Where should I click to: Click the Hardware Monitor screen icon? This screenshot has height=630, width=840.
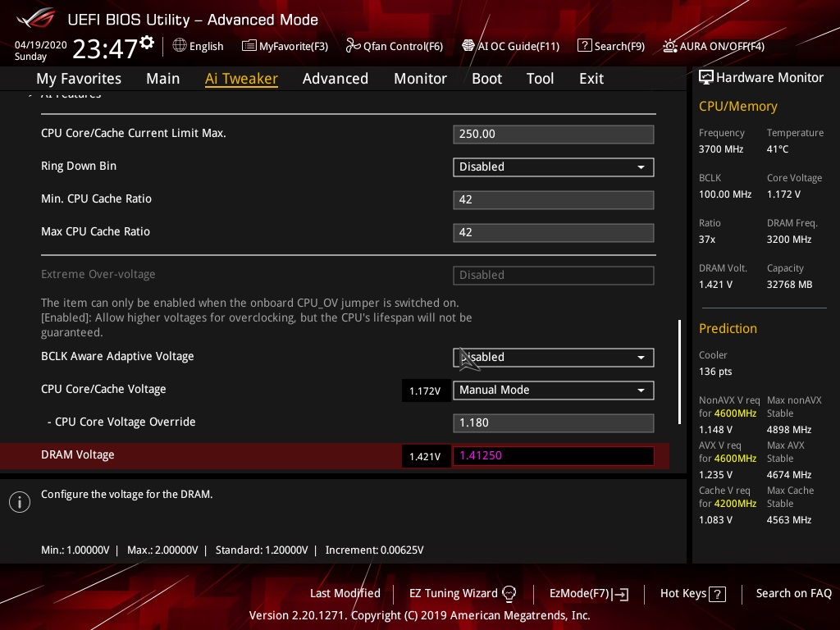click(706, 78)
